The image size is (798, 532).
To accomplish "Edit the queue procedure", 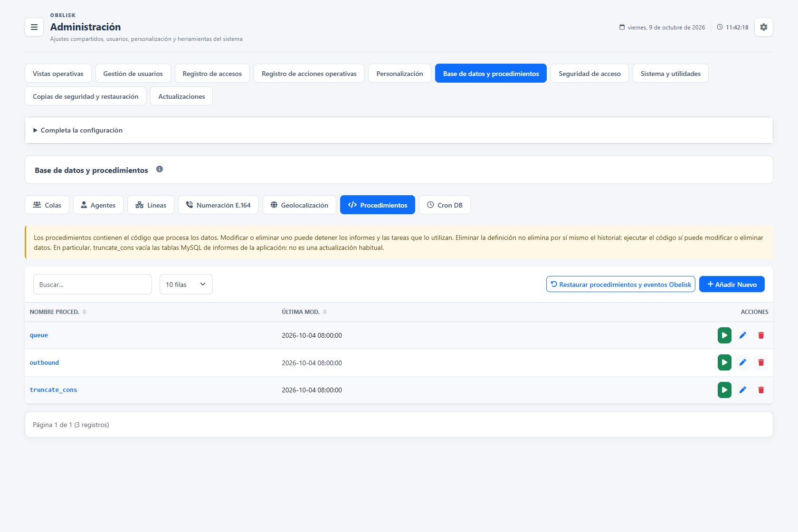I will 743,335.
